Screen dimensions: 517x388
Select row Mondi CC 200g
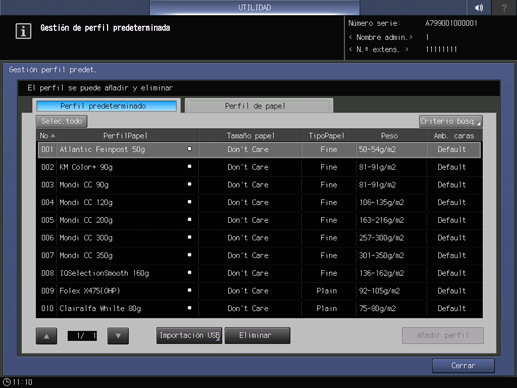pos(259,220)
